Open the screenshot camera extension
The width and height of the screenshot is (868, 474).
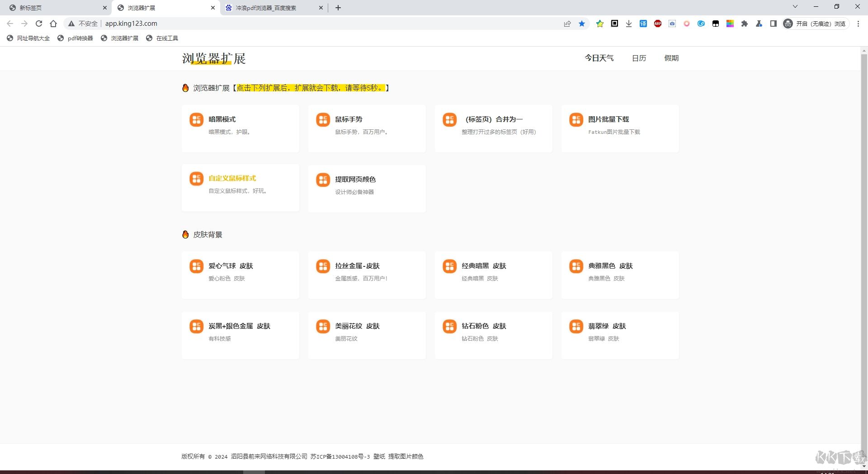tap(672, 24)
